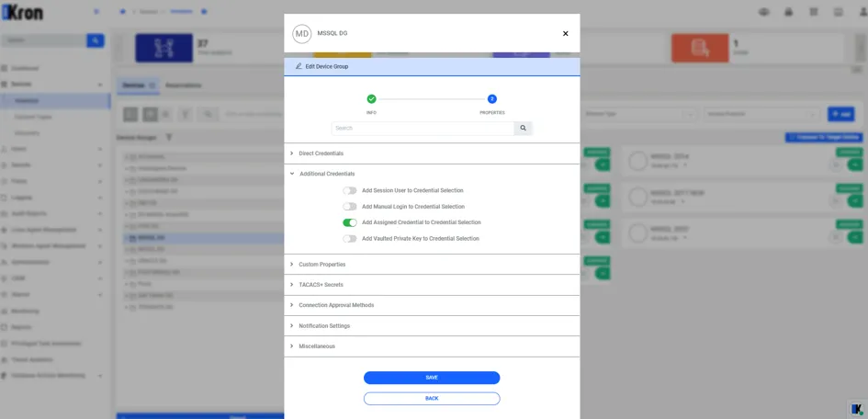The image size is (868, 419).
Task: Click the BACK button
Action: click(432, 399)
